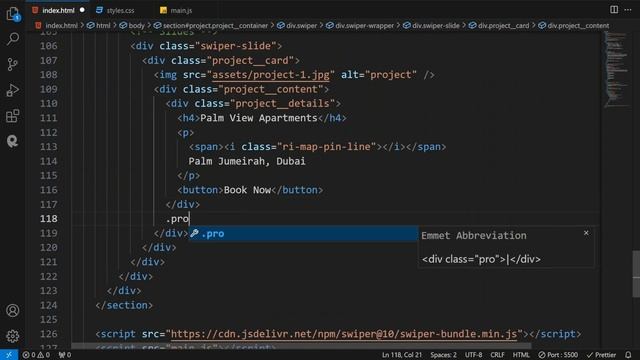The height and width of the screenshot is (360, 640).
Task: Click the "ri-map-pin-line" class value
Action: 326,147
